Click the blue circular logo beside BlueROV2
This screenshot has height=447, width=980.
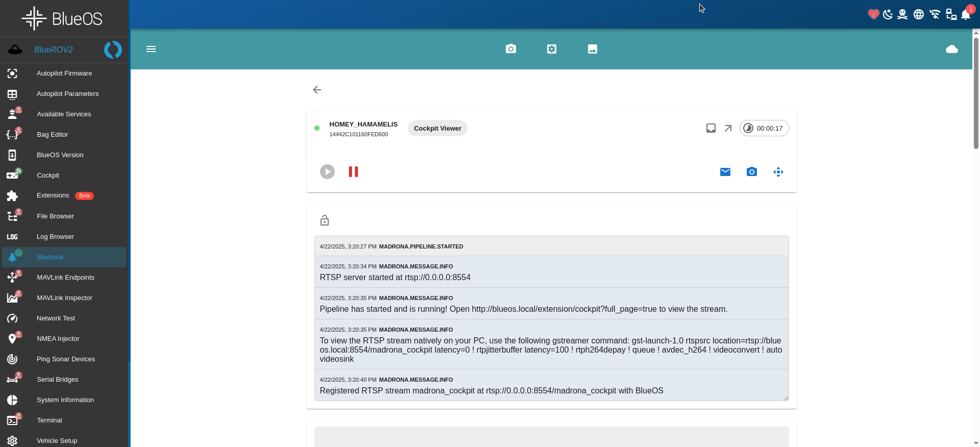point(113,49)
